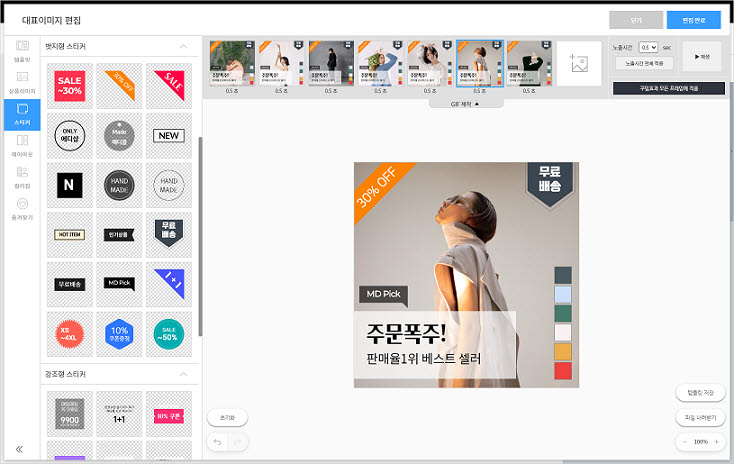Viewport: 734px width, 464px height.
Task: Add a new image frame
Action: point(579,63)
